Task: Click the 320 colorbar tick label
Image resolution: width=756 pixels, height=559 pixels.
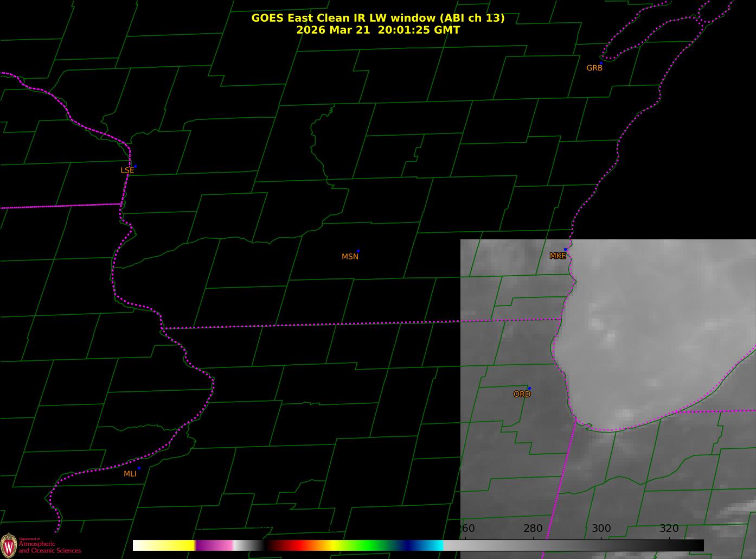Action: click(x=669, y=529)
